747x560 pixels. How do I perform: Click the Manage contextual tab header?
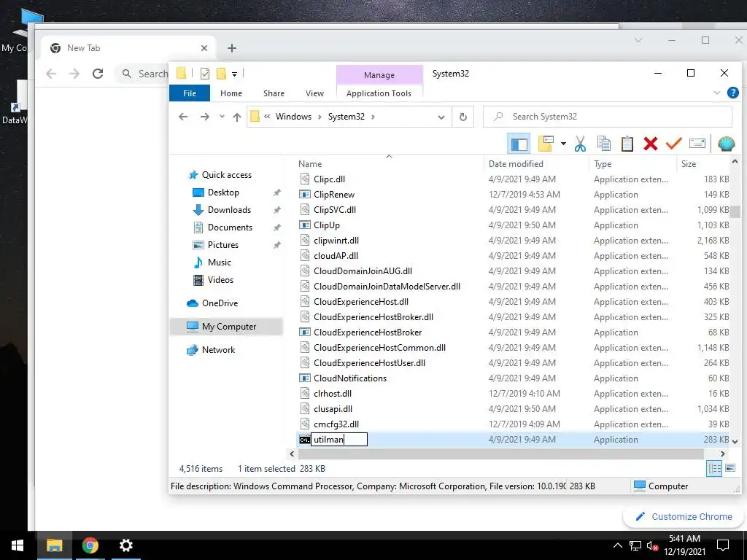tap(379, 75)
